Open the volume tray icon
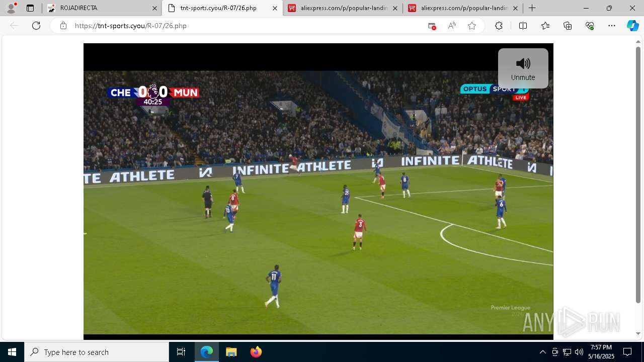Screen dimensions: 644x362 (x=579, y=352)
